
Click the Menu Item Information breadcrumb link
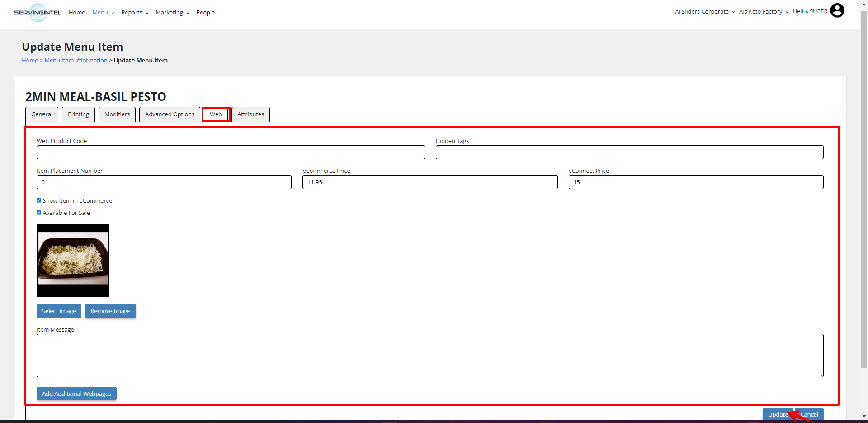[76, 61]
